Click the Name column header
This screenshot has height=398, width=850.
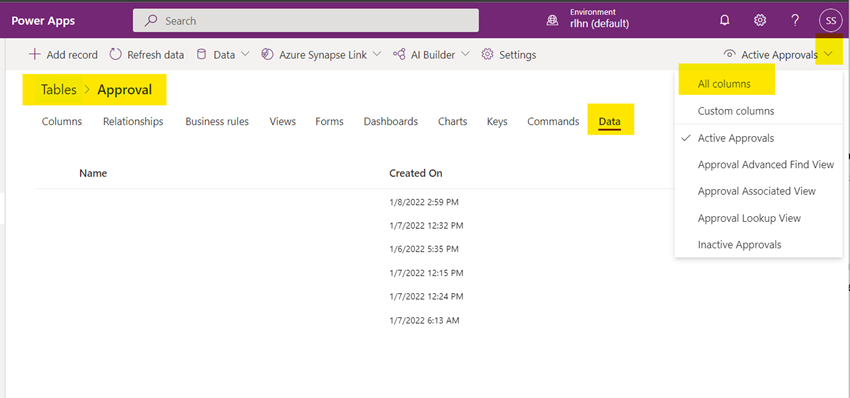93,174
